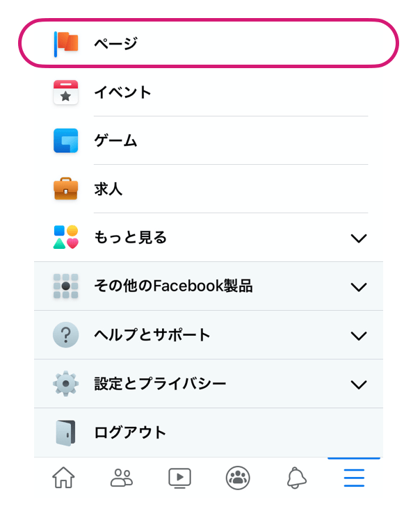The width and height of the screenshot is (420, 527).
Task: Tap the ログアウト text label
Action: 130,432
